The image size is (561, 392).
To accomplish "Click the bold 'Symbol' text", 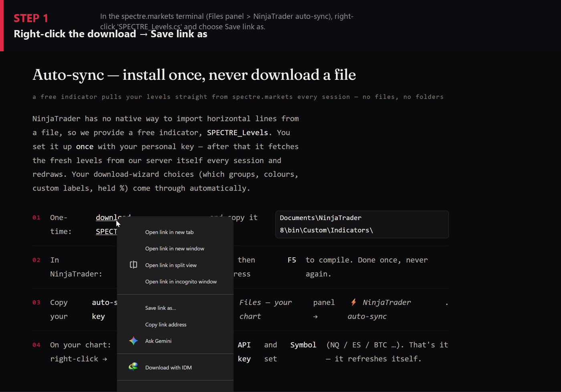I will [303, 345].
